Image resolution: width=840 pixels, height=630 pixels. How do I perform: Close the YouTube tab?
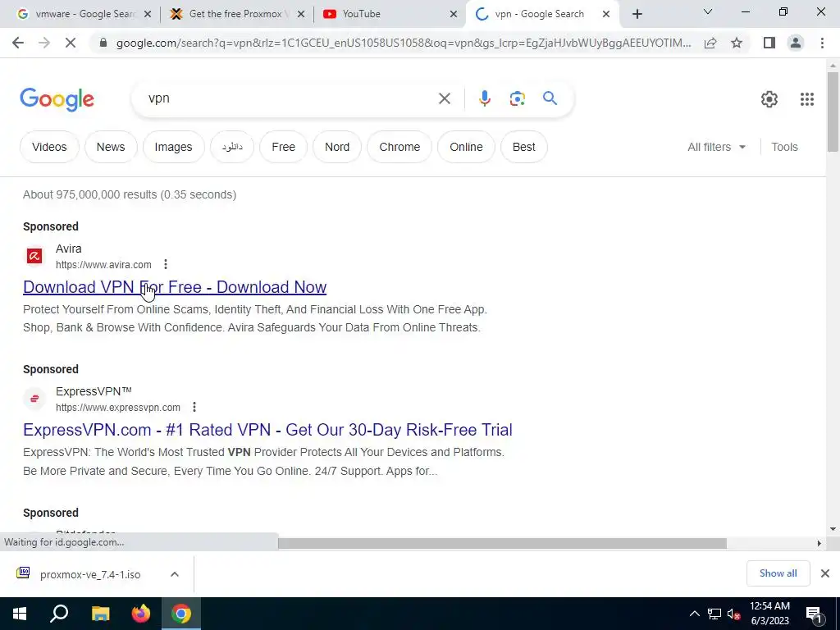(x=453, y=14)
